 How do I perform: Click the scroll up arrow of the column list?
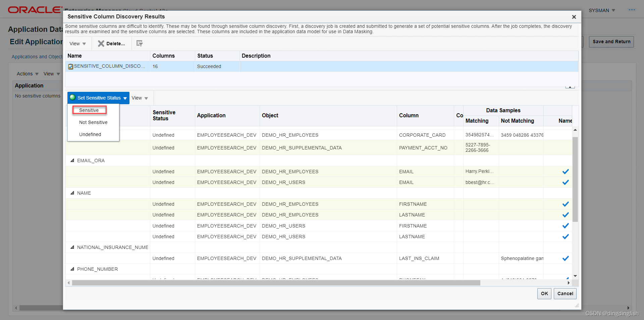pyautogui.click(x=575, y=130)
